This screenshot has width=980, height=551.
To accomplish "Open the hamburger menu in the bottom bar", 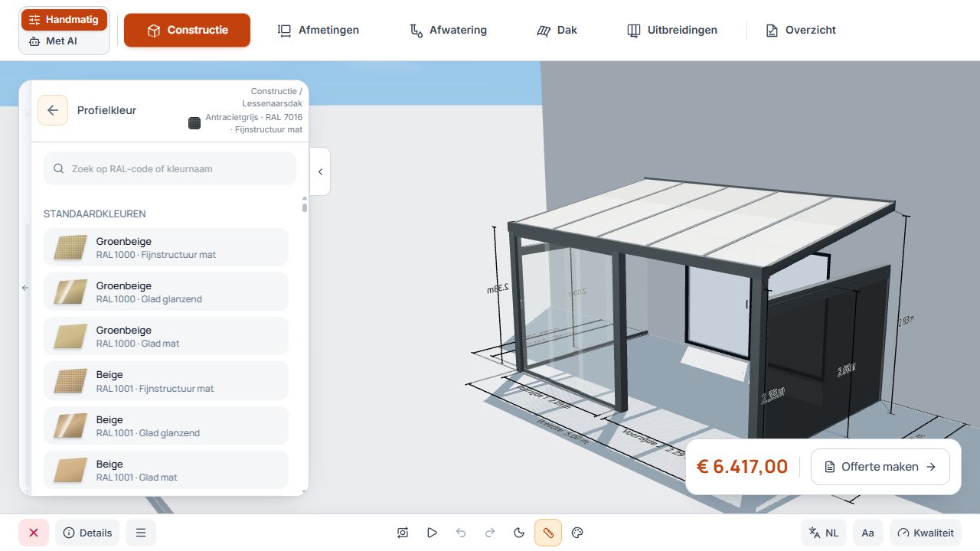I will (x=141, y=533).
